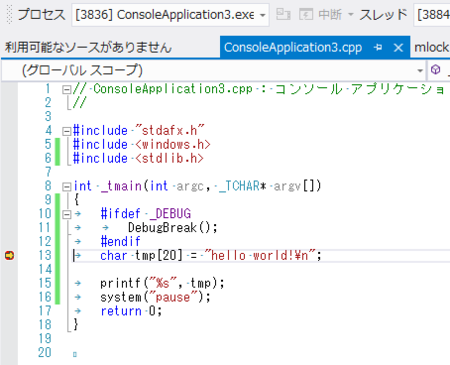
Task: Click the suspend icon left of 中断
Action: click(306, 15)
